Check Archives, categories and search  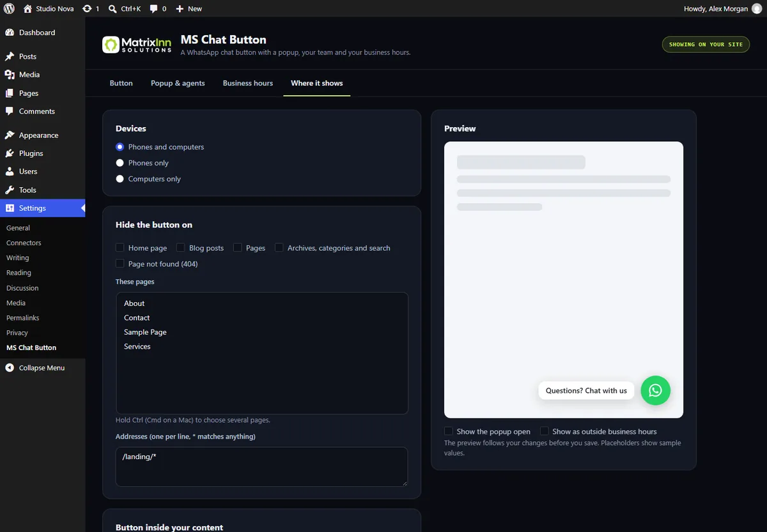pyautogui.click(x=279, y=248)
